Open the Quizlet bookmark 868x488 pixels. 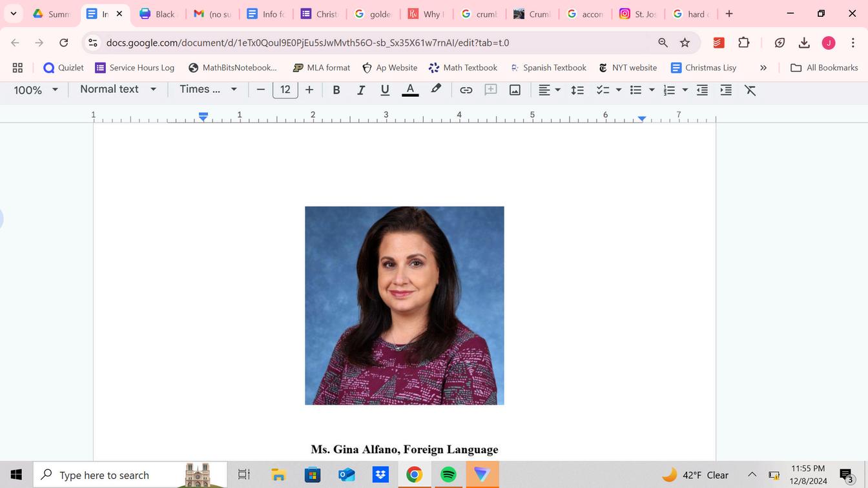(63, 67)
